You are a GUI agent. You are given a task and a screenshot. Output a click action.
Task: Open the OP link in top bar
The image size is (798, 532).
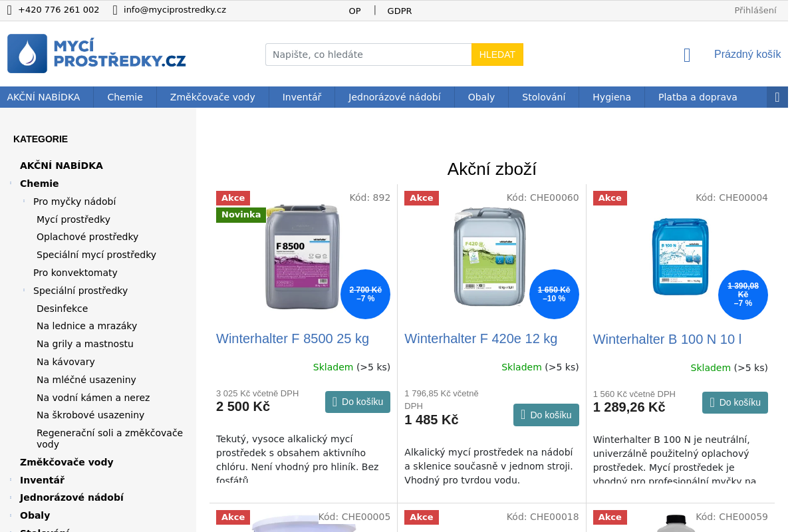pyautogui.click(x=355, y=11)
